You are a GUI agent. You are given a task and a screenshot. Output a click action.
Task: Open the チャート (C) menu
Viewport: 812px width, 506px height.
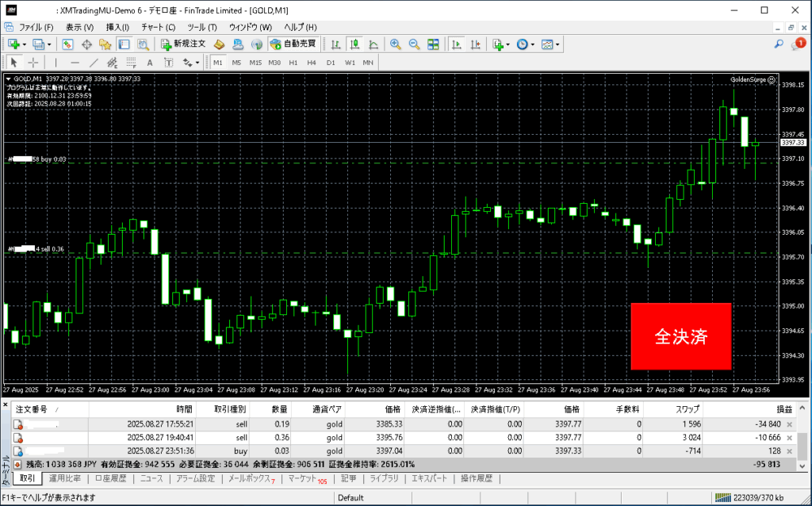point(158,27)
